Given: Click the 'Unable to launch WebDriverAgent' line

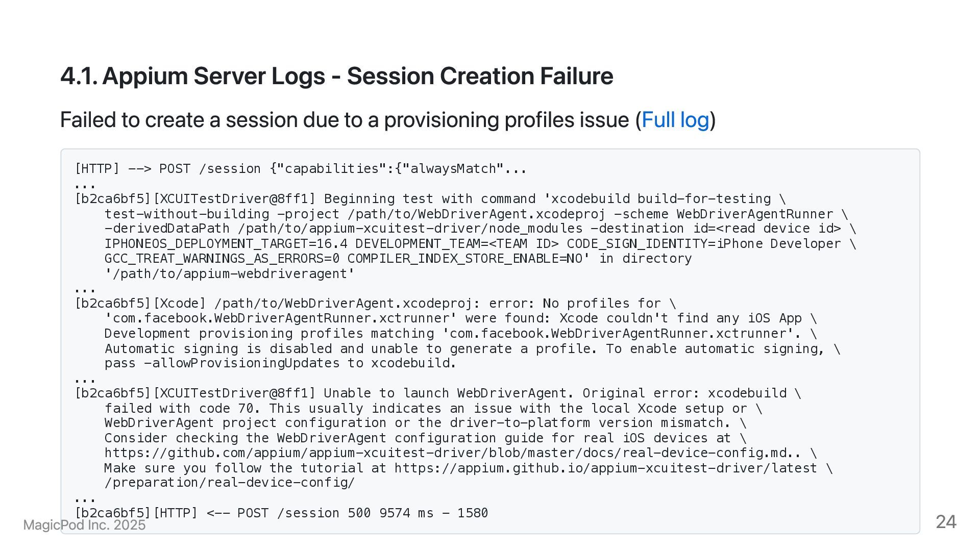Looking at the screenshot, I should coord(437,393).
